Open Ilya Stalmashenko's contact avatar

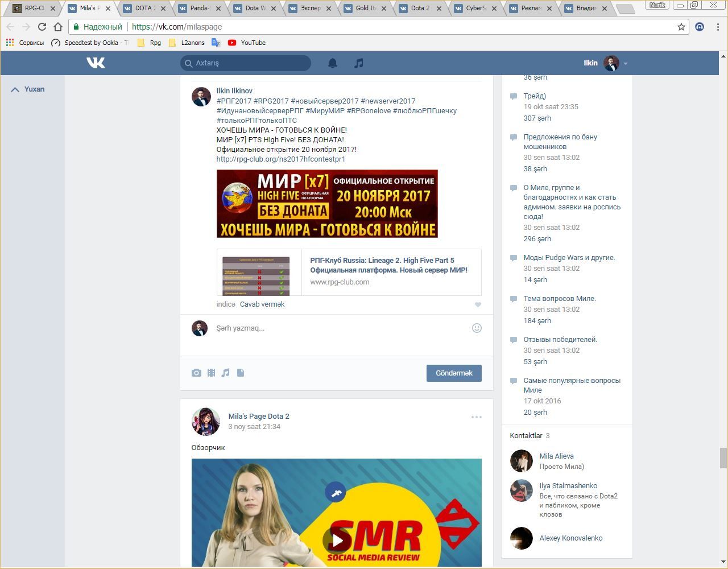coord(521,490)
